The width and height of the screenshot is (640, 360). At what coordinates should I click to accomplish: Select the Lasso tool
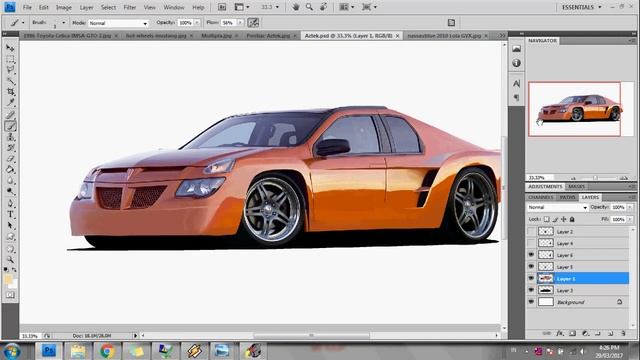click(x=10, y=70)
